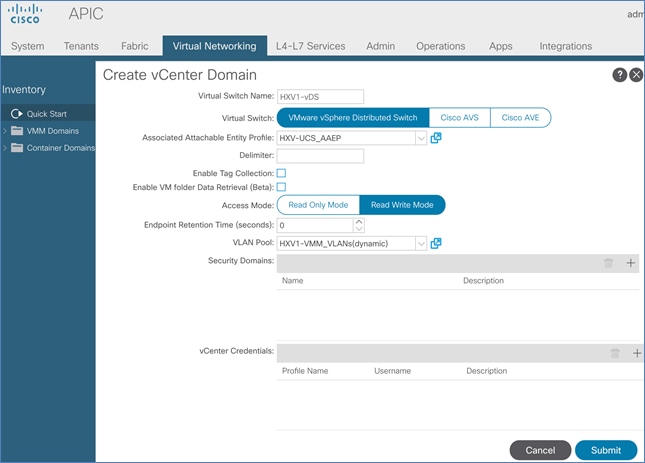Click the vCenter Credentials Description column header
This screenshot has height=463, width=645.
pyautogui.click(x=487, y=370)
